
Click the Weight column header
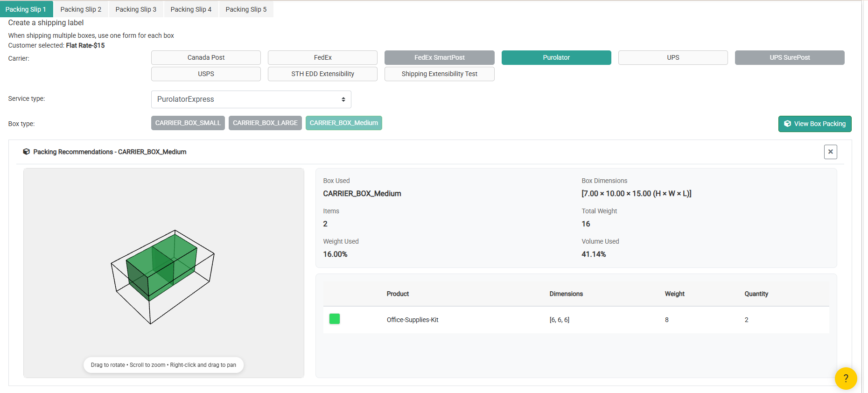(x=675, y=294)
